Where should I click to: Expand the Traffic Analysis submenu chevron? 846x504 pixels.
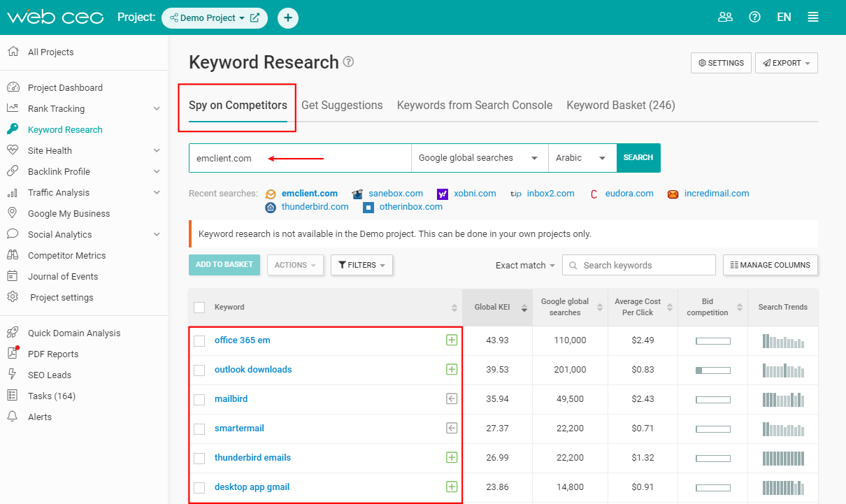(157, 192)
